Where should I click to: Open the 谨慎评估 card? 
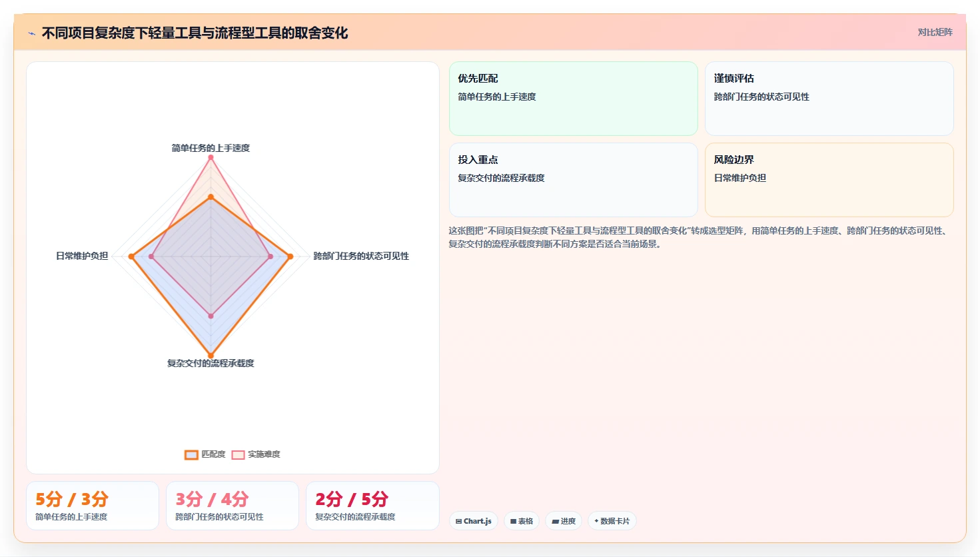click(x=829, y=99)
